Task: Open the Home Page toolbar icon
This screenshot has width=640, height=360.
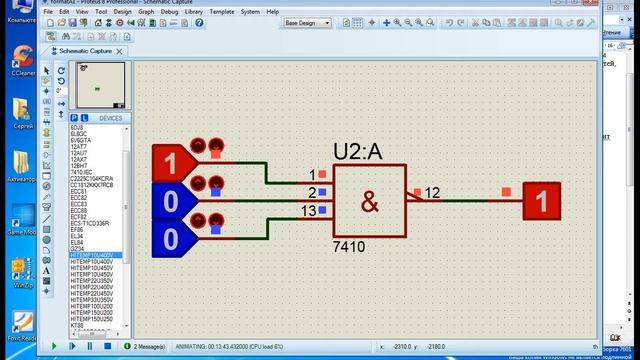Action: click(98, 23)
